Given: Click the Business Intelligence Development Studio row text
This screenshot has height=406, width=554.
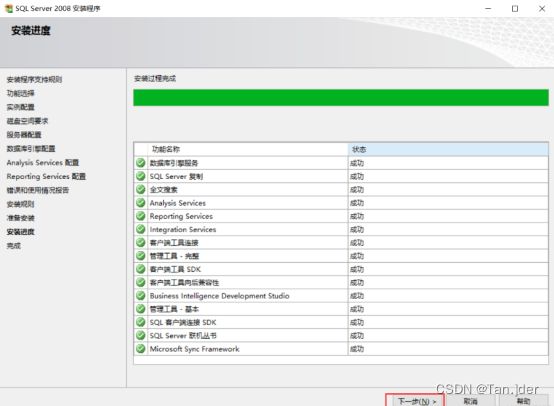Looking at the screenshot, I should pyautogui.click(x=219, y=296).
